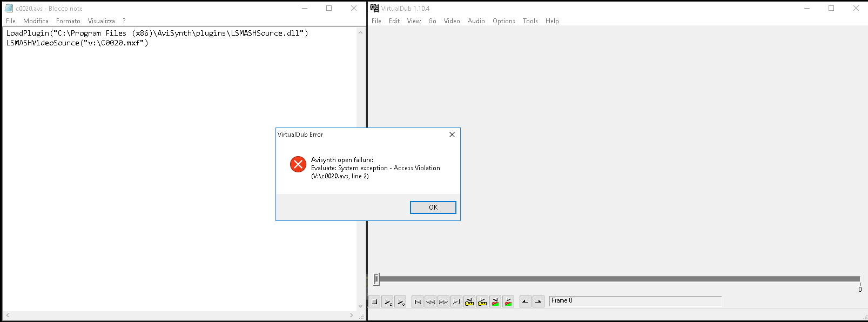868x322 pixels.
Task: Set the selection start mark
Action: click(x=526, y=302)
